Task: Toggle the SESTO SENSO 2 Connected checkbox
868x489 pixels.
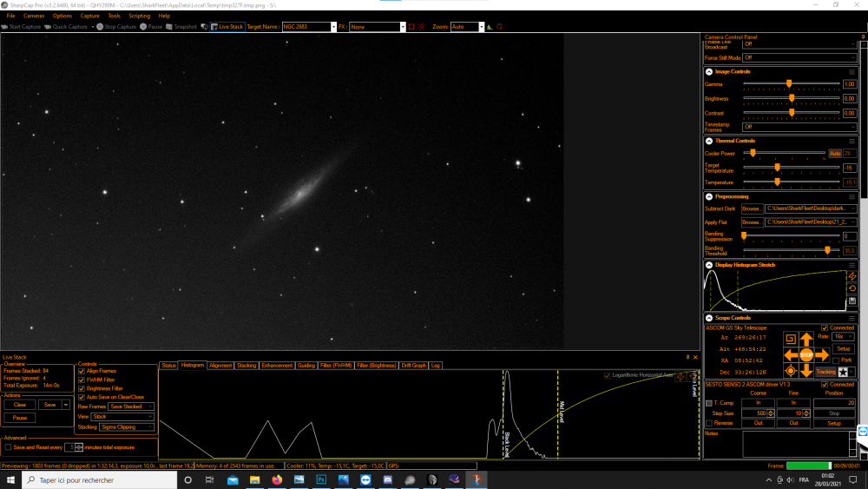Action: coord(825,384)
